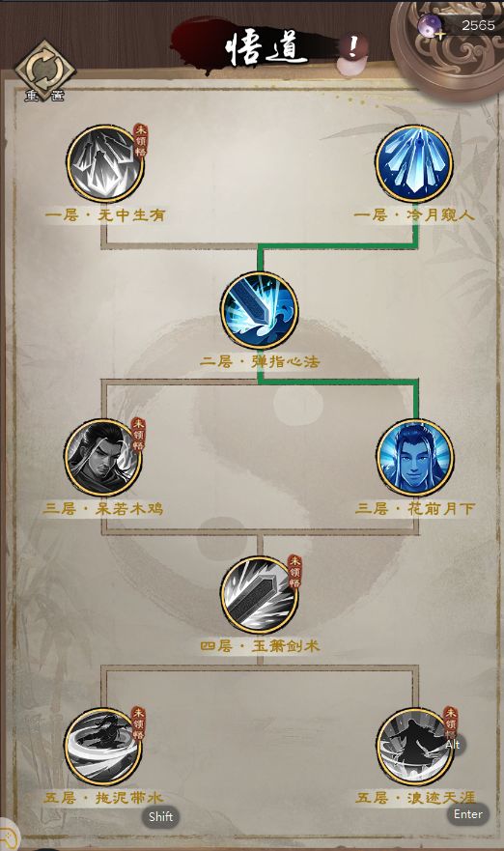Click the 重置 reset icon
This screenshot has width=504, height=851.
[x=44, y=71]
